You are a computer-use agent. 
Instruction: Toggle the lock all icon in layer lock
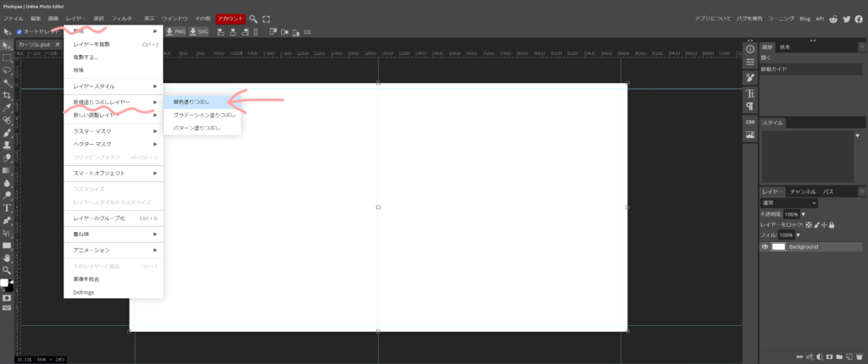click(832, 225)
